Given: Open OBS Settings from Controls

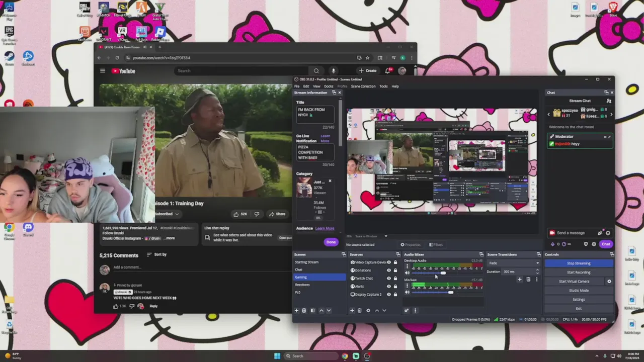Looking at the screenshot, I should [x=579, y=300].
